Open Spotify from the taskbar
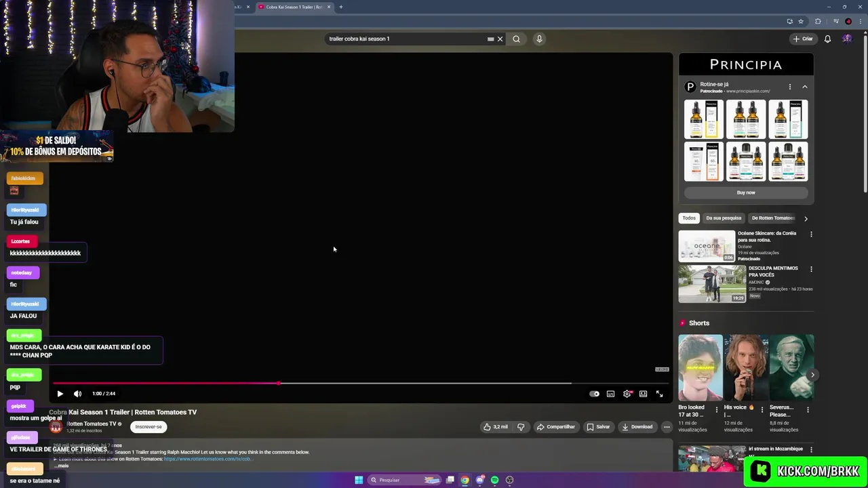The width and height of the screenshot is (868, 488). pos(494,480)
